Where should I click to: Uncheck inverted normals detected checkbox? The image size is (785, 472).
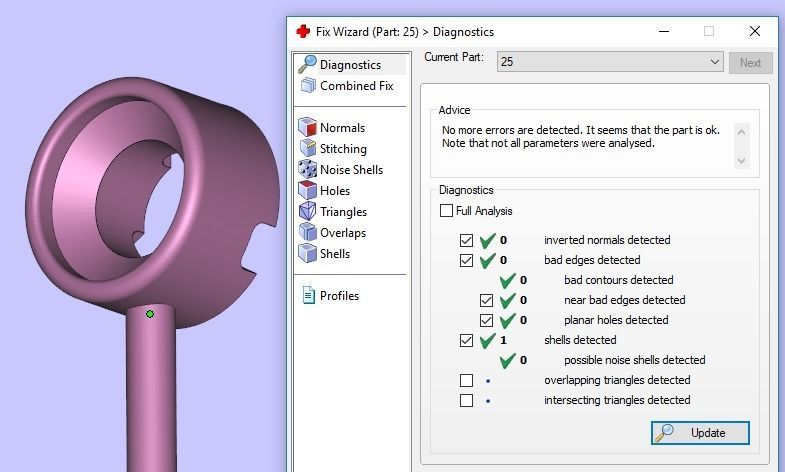(x=466, y=240)
